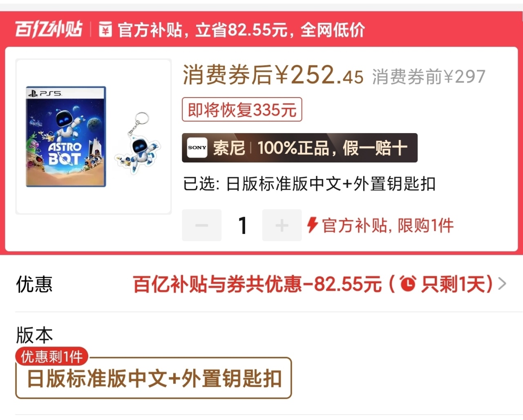Open the Astro Bot product thumbnail

click(x=94, y=137)
